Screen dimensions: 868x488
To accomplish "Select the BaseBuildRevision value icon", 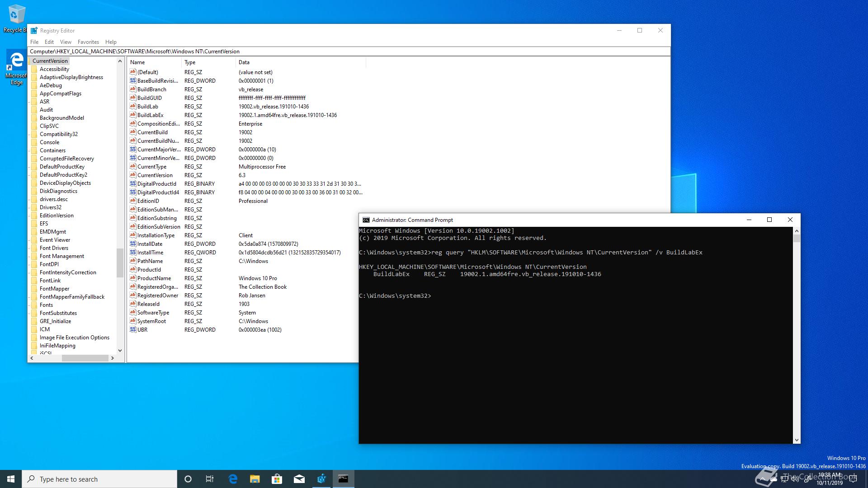I will click(x=133, y=80).
